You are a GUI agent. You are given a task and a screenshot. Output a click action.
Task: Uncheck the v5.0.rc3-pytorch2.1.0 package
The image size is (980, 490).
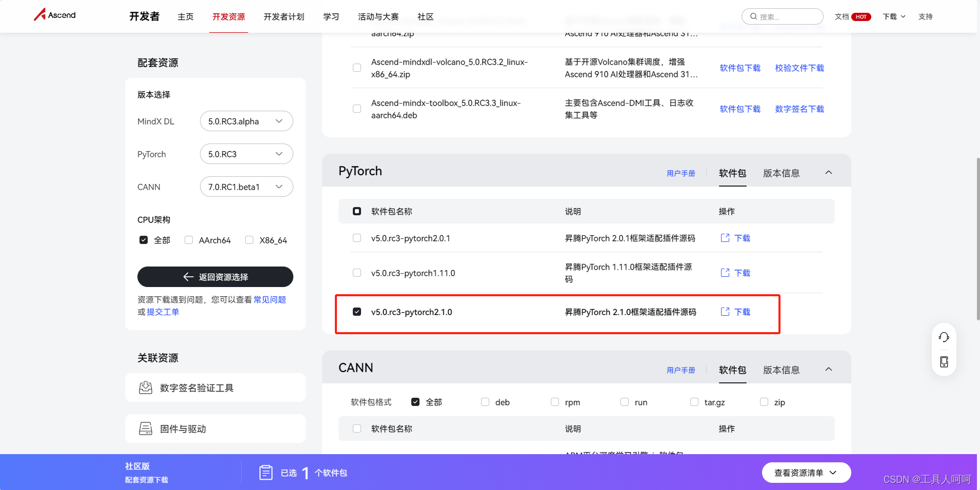point(357,312)
